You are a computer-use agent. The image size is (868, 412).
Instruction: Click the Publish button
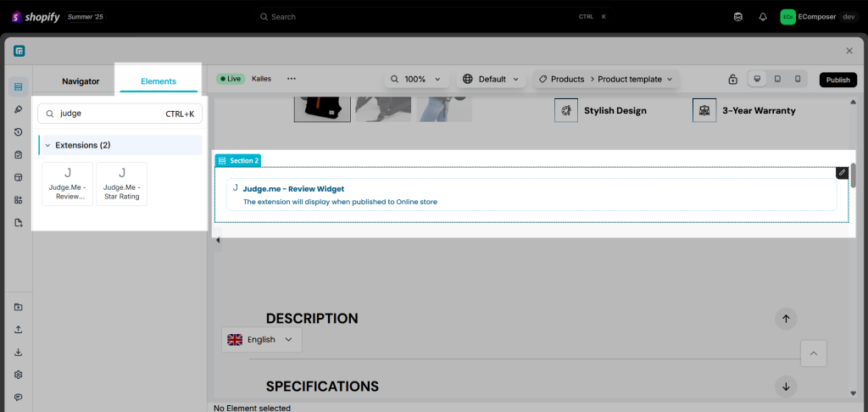point(838,80)
